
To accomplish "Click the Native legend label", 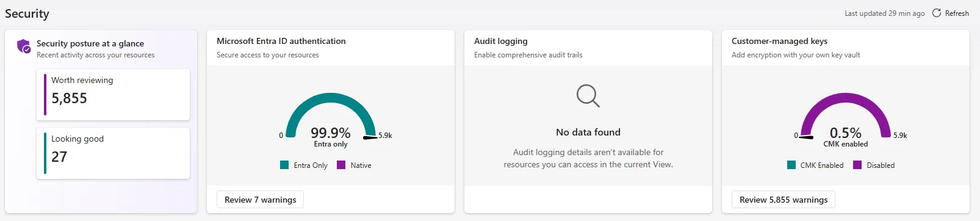I will [x=361, y=165].
